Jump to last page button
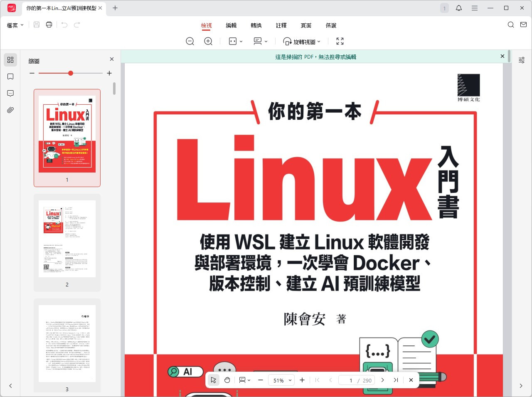 click(x=396, y=380)
